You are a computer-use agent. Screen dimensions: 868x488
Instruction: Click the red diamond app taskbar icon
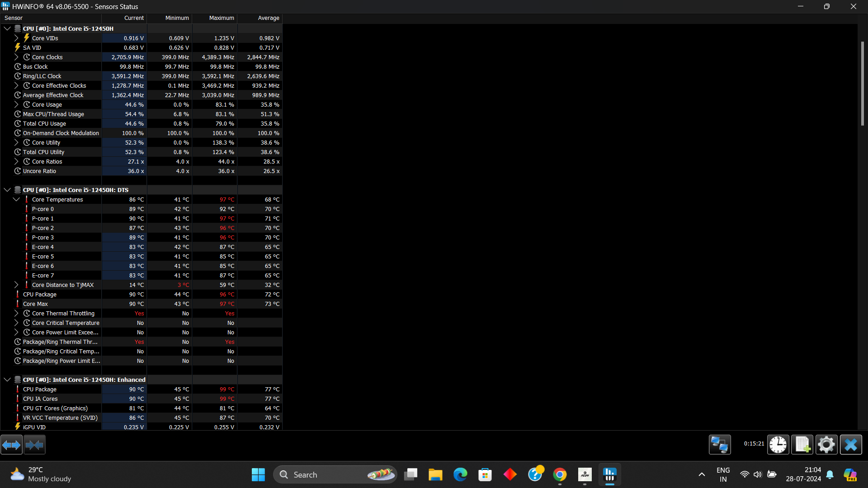click(510, 475)
